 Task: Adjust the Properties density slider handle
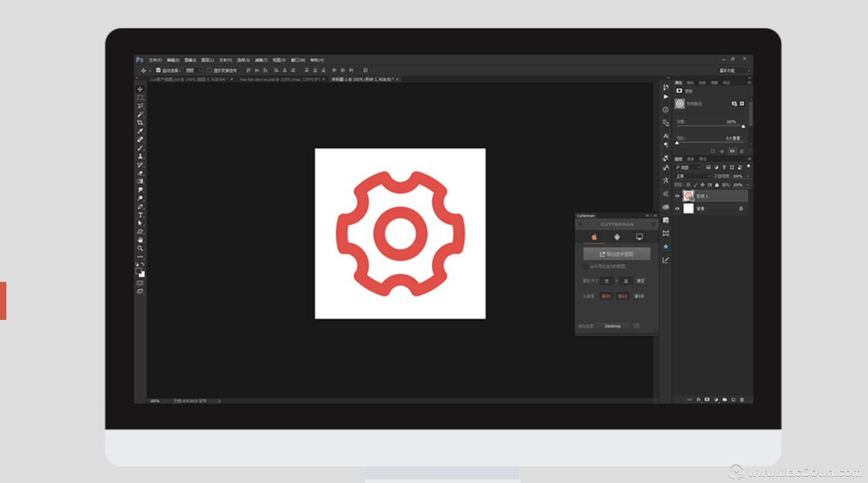coord(743,126)
